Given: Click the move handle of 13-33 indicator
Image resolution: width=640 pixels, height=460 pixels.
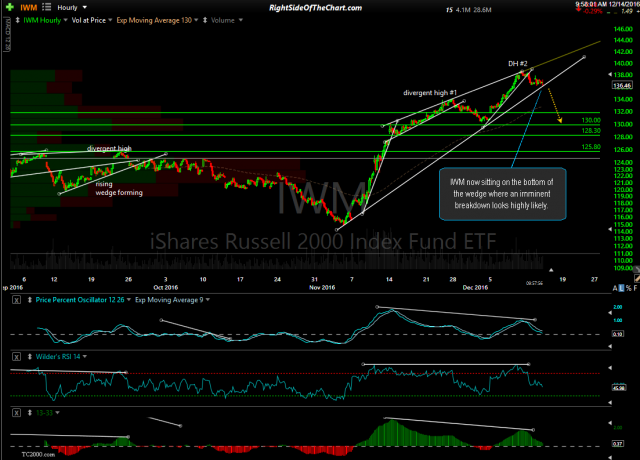Looking at the screenshot, I should 29,413.
